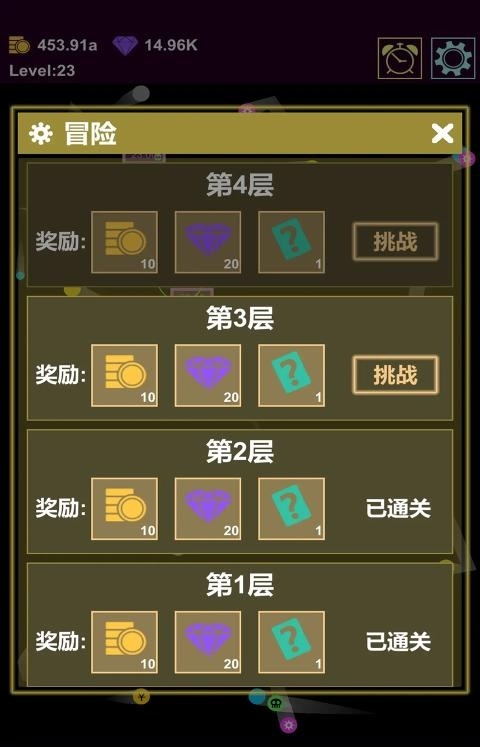This screenshot has height=747, width=480.
Task: Click 挑战 button for 第4层
Action: pos(395,242)
